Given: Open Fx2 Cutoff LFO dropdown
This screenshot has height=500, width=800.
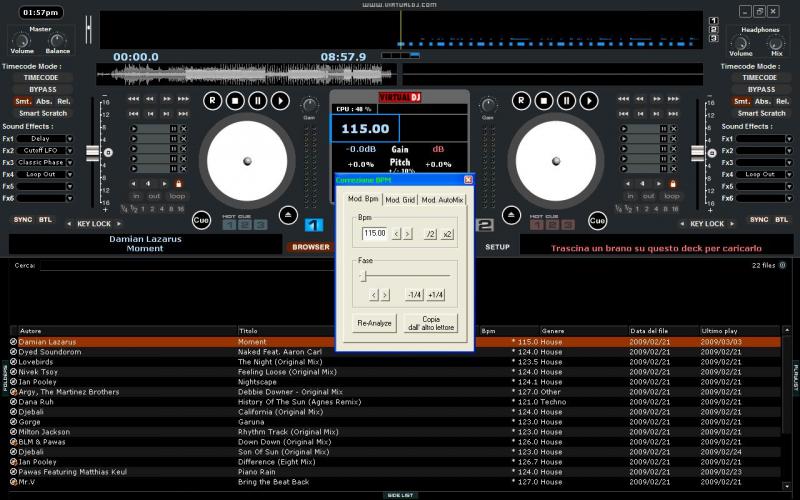Looking at the screenshot, I should (x=70, y=151).
